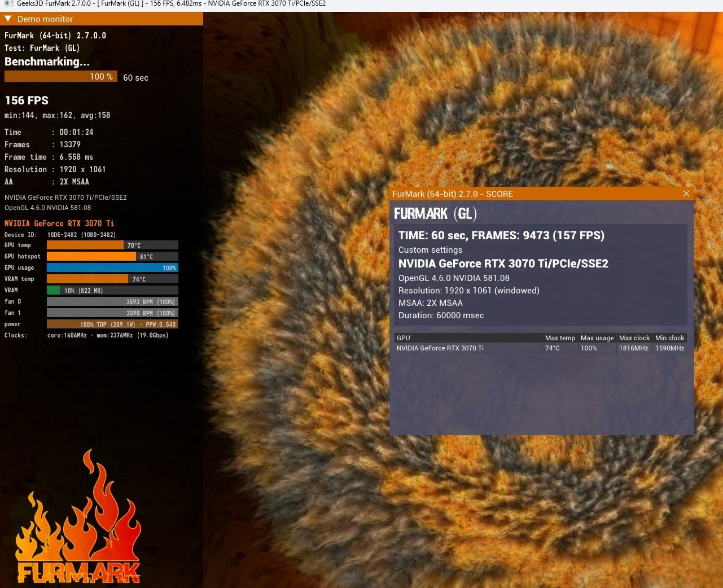The width and height of the screenshot is (723, 588).
Task: Click the 'FurMark (64-bit) 2.7.0.0' version line
Action: coord(55,36)
